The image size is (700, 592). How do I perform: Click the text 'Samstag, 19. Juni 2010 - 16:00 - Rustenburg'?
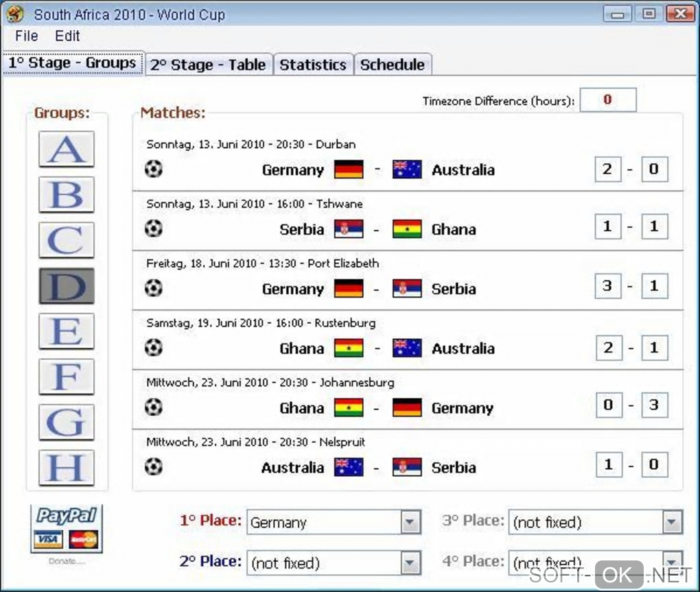[261, 323]
